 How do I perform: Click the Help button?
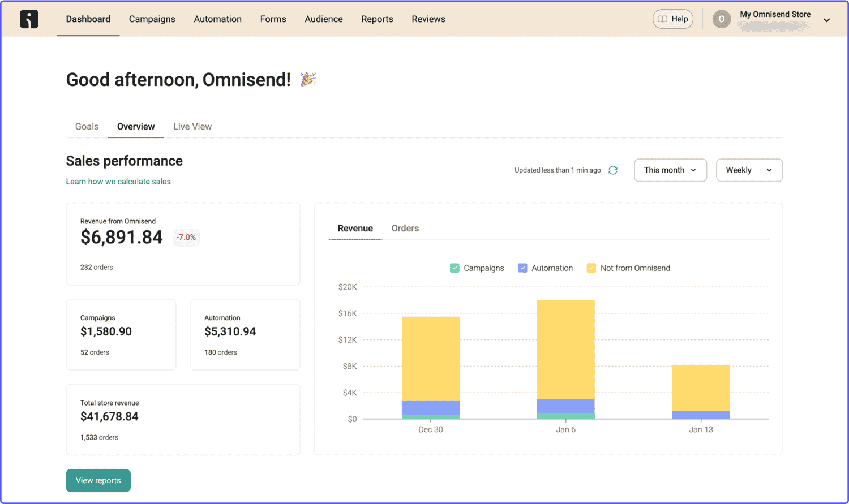[x=673, y=19]
